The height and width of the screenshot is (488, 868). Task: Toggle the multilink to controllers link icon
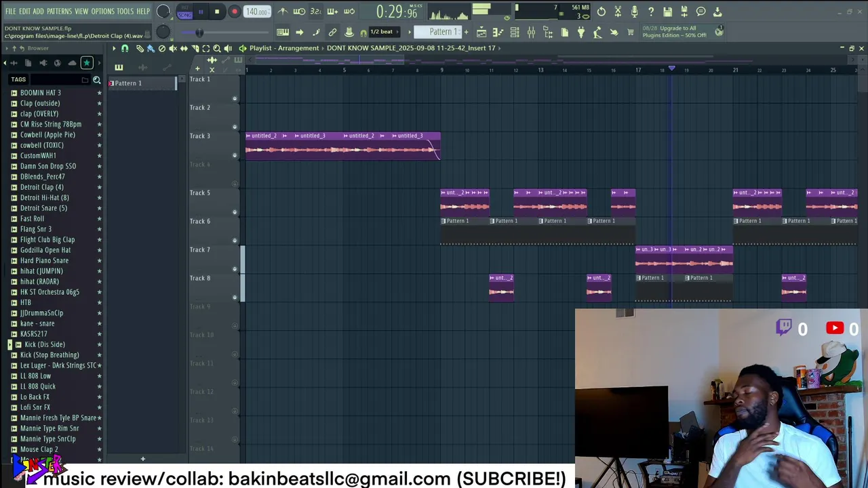coord(332,32)
